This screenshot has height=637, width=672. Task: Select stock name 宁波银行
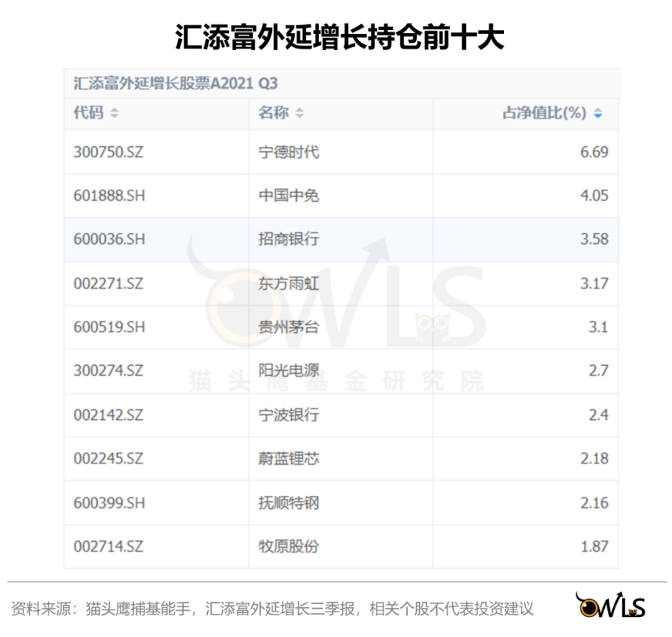tap(289, 415)
